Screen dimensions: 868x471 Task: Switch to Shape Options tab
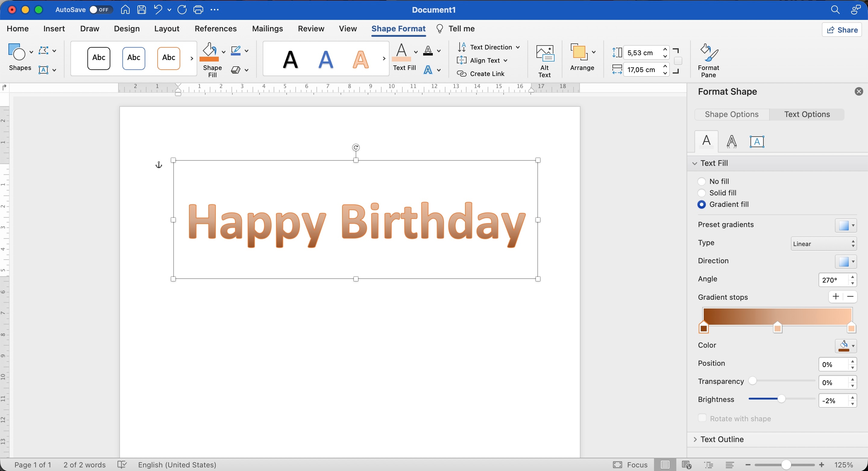point(731,114)
